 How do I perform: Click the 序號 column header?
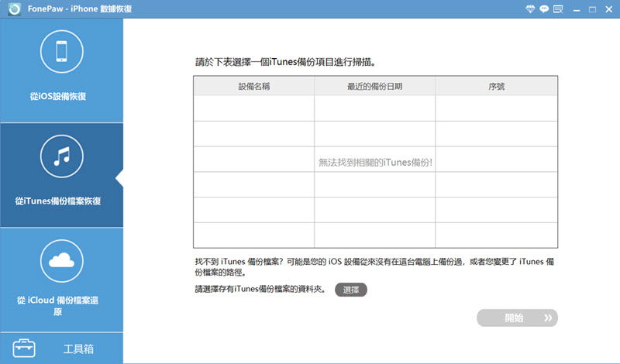click(496, 86)
